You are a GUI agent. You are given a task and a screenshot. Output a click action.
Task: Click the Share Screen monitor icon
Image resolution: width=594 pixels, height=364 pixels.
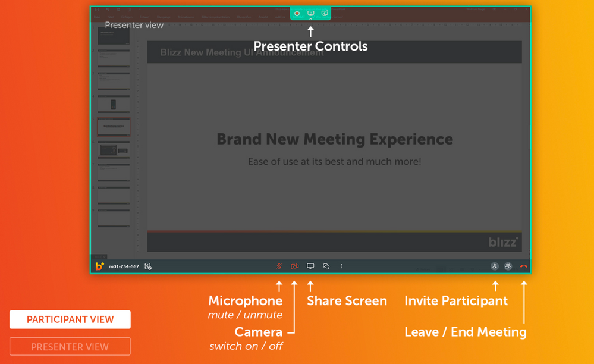[310, 266]
